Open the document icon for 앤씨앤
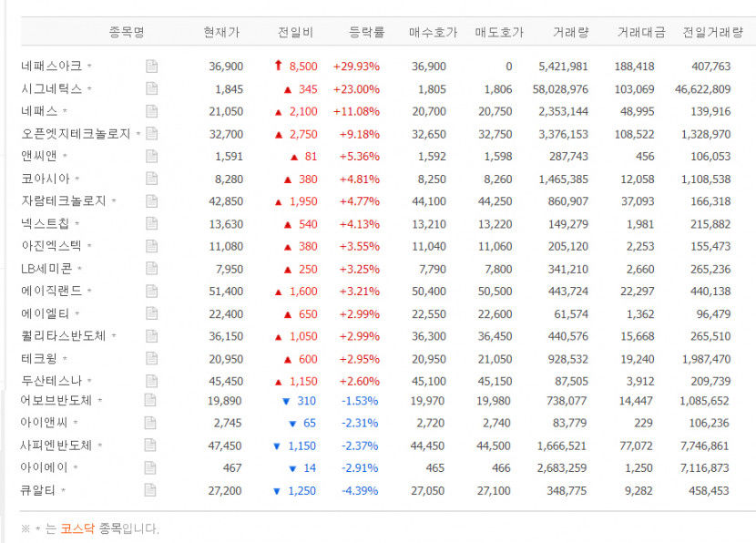756x543 pixels. tap(151, 156)
